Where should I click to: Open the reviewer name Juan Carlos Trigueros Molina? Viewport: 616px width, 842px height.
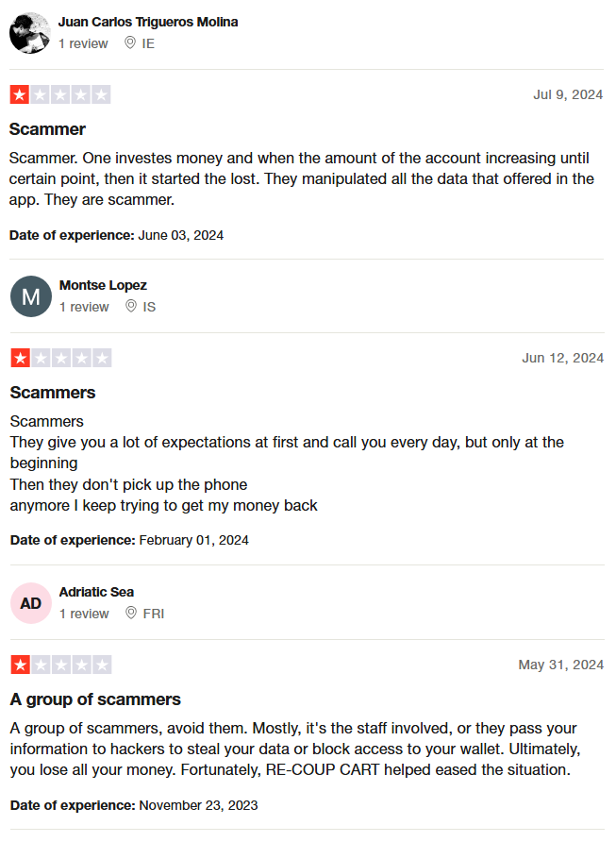coord(148,22)
